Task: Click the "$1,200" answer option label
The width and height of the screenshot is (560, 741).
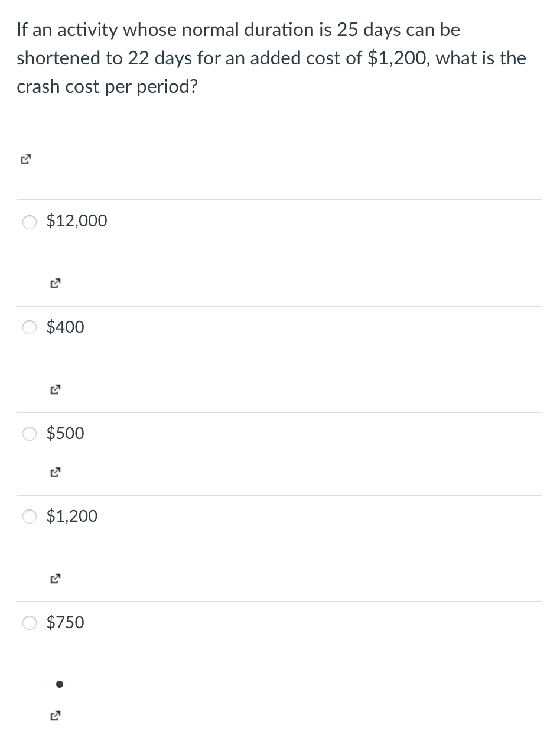Action: coord(72,516)
